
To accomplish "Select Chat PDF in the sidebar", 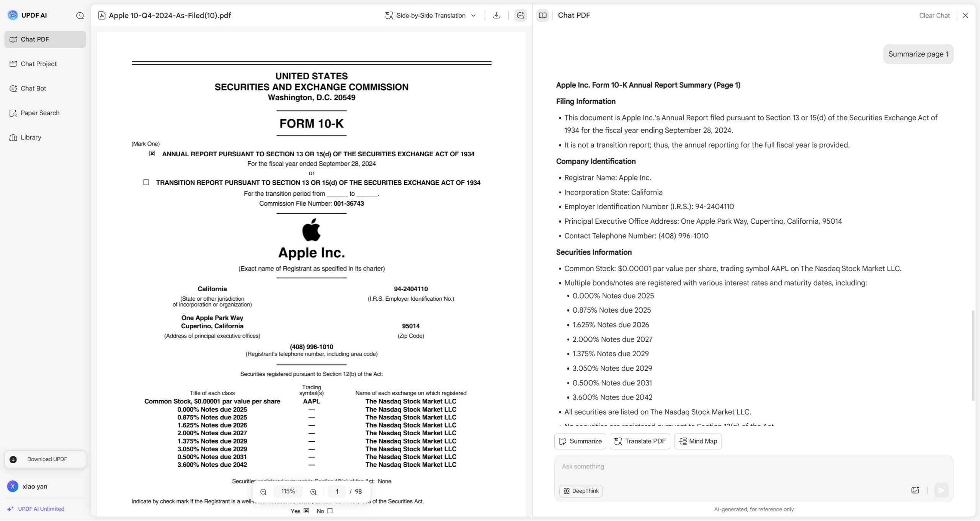I will (45, 39).
